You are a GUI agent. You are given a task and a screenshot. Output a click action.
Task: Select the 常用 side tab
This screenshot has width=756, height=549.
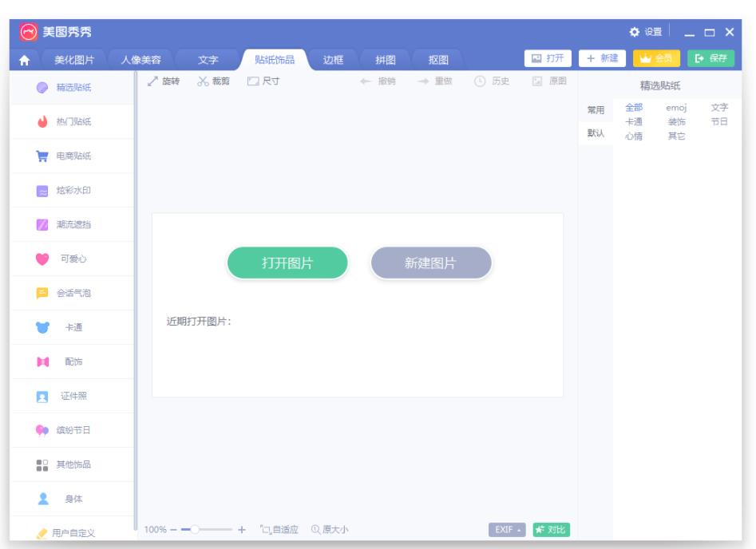596,110
